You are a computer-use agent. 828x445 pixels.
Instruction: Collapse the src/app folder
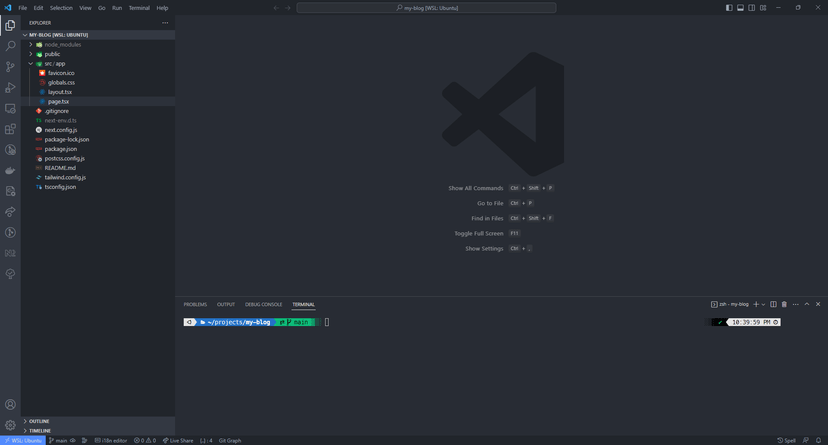[98, 63]
